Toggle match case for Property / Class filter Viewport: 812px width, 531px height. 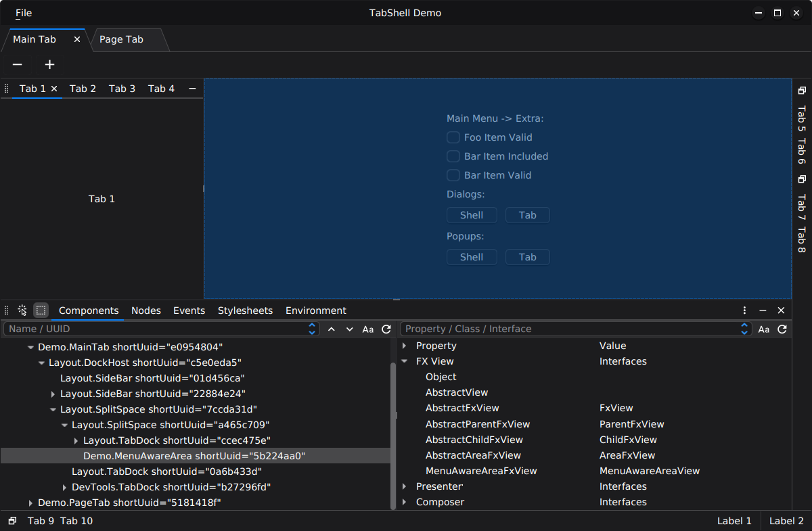pos(764,329)
